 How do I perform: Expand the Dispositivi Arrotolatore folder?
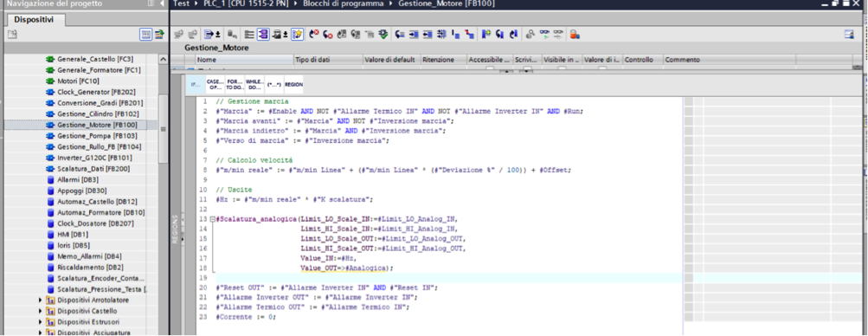pyautogui.click(x=41, y=300)
